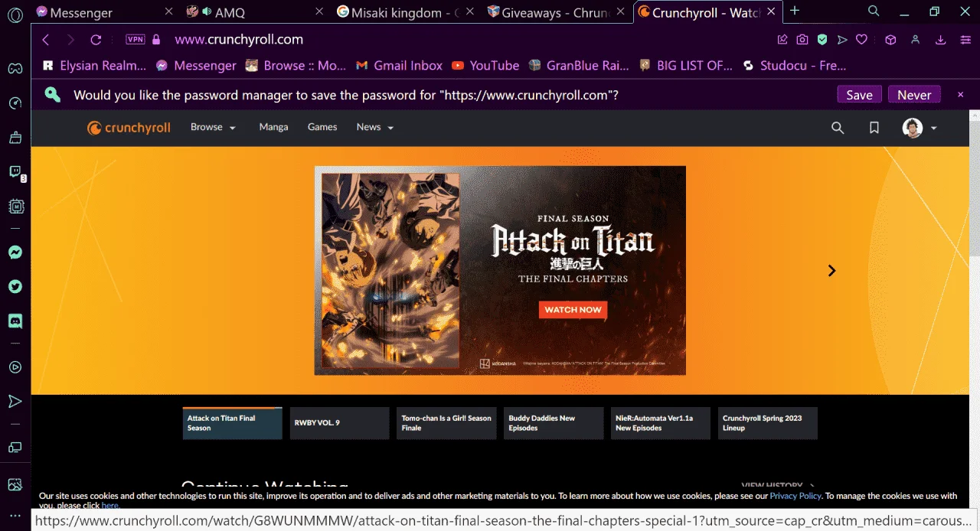Image resolution: width=980 pixels, height=531 pixels.
Task: Expand the account avatar dropdown
Action: pyautogui.click(x=920, y=128)
